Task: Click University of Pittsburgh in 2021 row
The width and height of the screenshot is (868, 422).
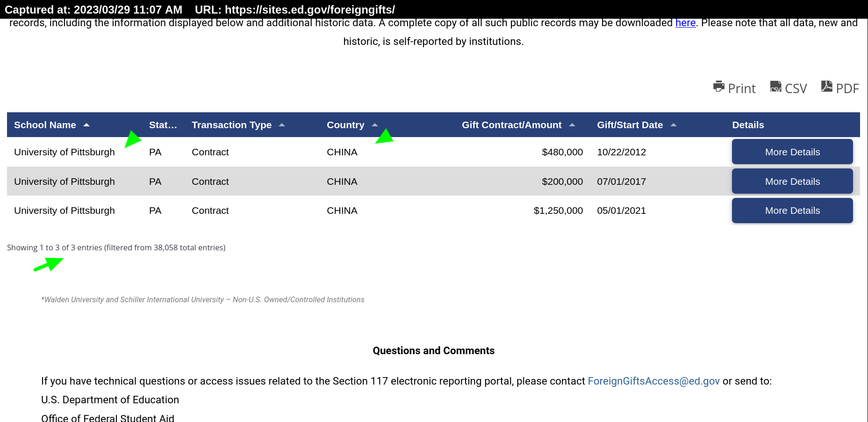Action: point(65,211)
